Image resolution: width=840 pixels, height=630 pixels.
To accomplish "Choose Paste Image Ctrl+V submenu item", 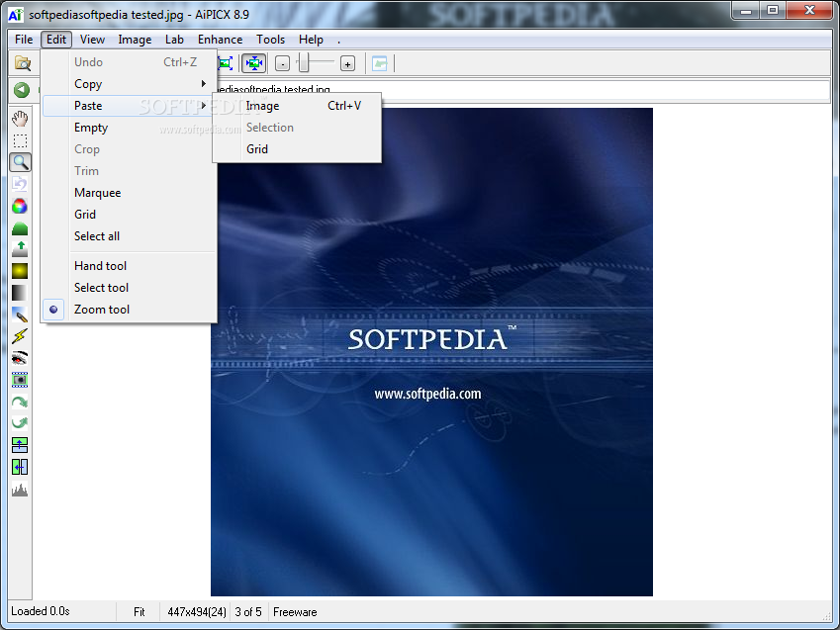I will click(297, 106).
